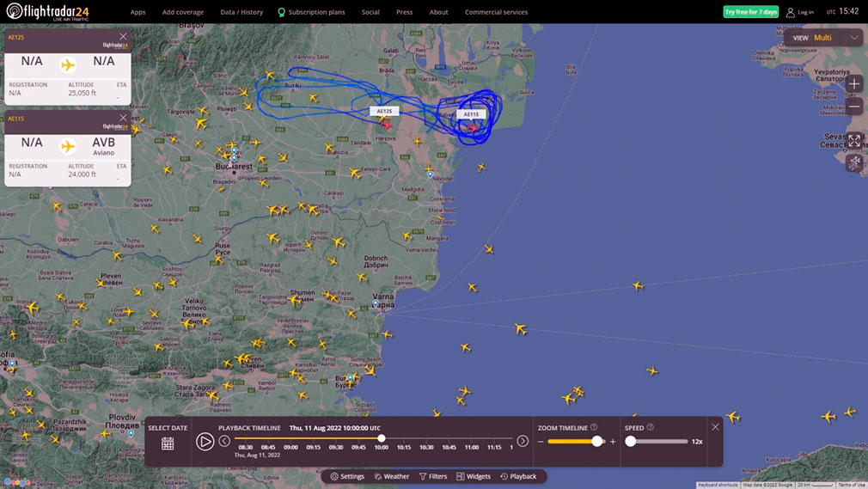Open the Subscription plans menu
The height and width of the screenshot is (489, 868).
pos(311,12)
